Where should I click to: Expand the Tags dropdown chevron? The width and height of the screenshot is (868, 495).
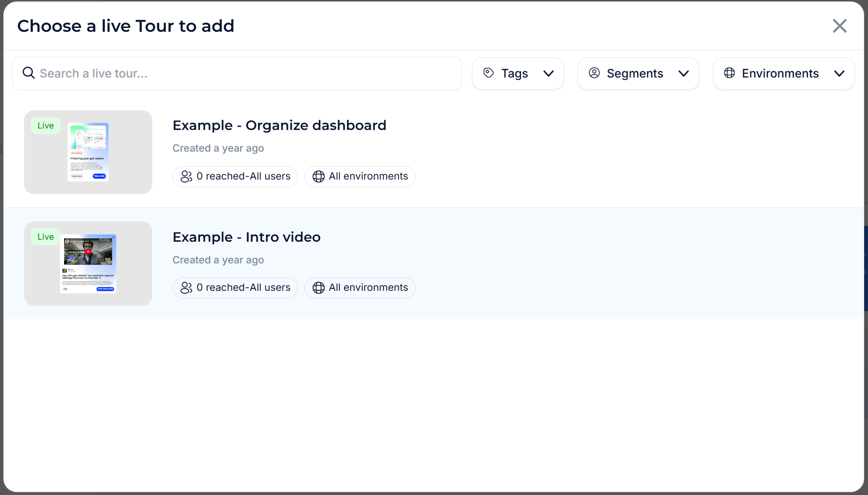[548, 74]
